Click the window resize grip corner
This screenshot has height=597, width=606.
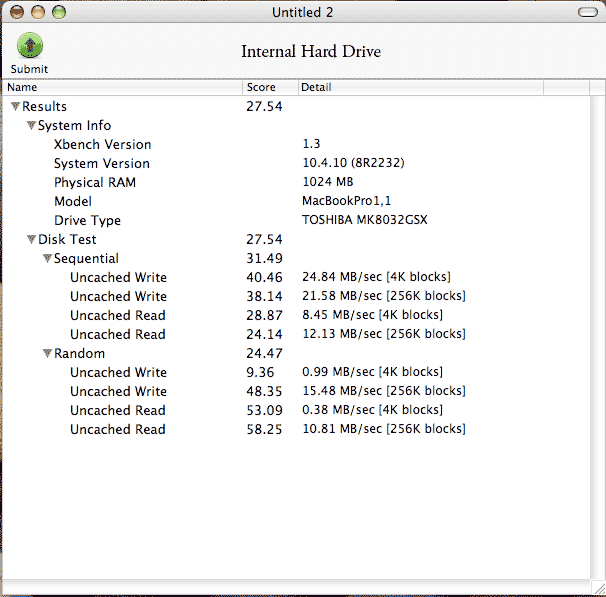point(598,588)
